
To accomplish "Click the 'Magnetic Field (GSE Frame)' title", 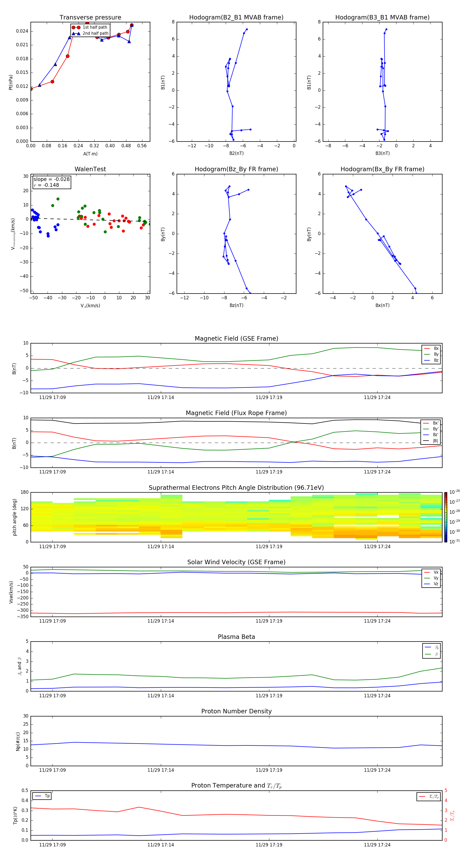I will click(x=236, y=339).
